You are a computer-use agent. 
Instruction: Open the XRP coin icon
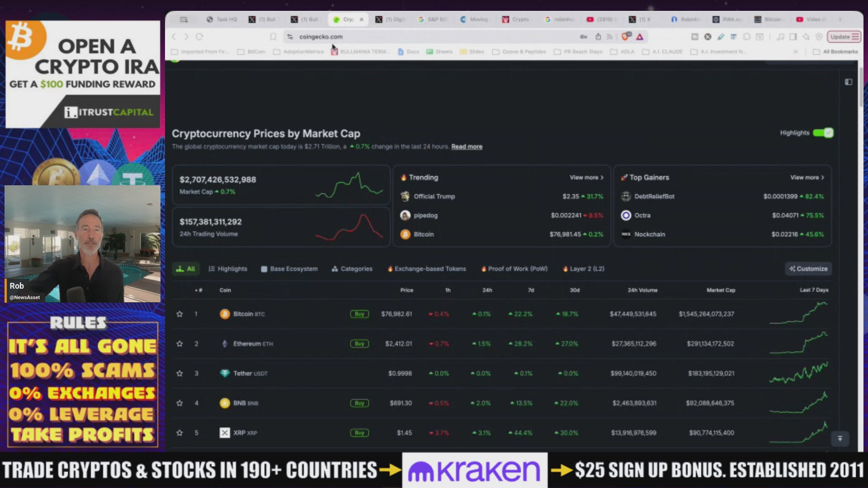click(x=225, y=433)
